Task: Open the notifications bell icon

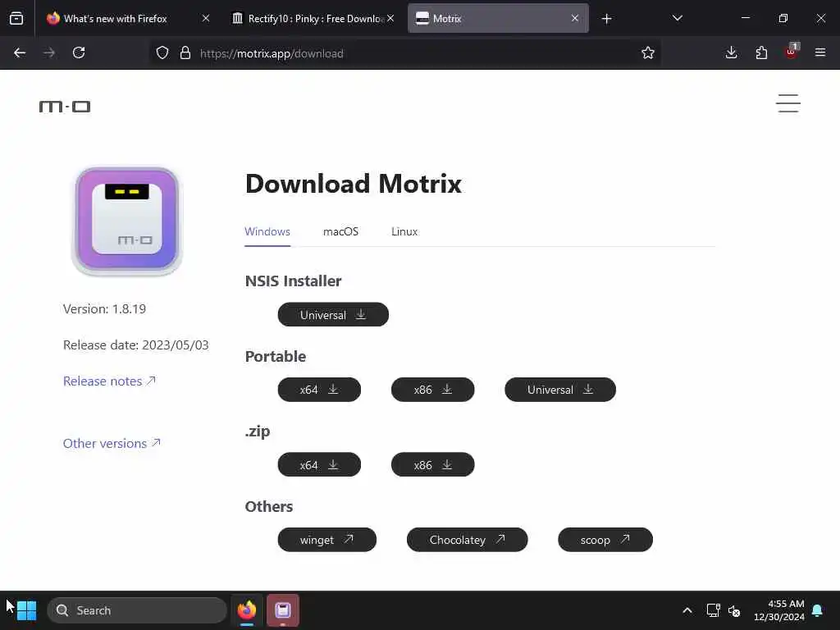Action: tap(818, 610)
